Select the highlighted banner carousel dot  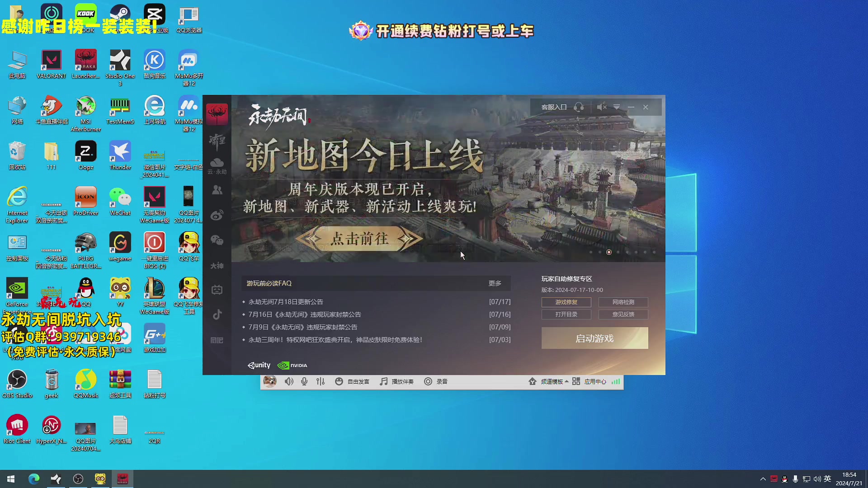609,252
